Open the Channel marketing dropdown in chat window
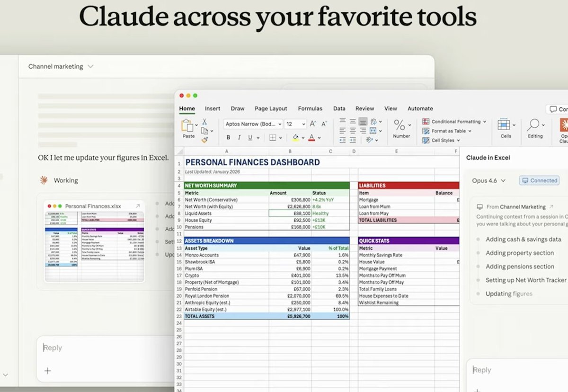This screenshot has height=392, width=568. click(61, 67)
